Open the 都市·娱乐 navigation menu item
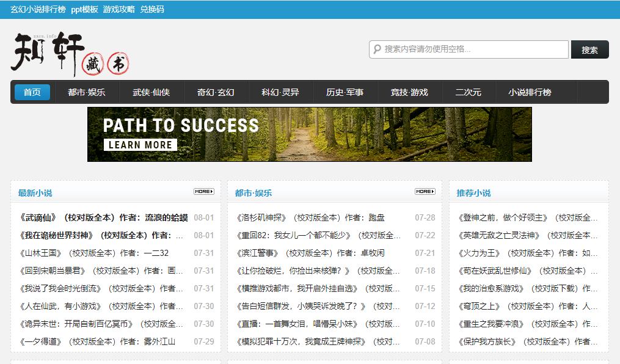This screenshot has height=364, width=620. [x=87, y=92]
